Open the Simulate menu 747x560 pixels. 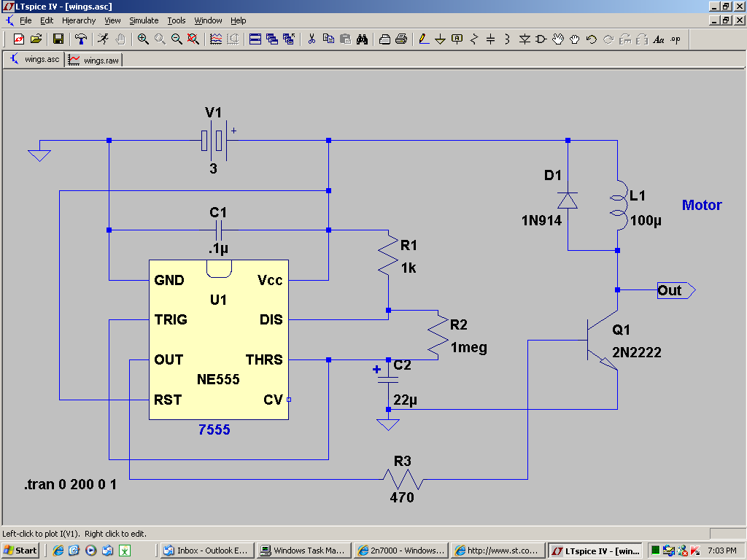pyautogui.click(x=144, y=20)
